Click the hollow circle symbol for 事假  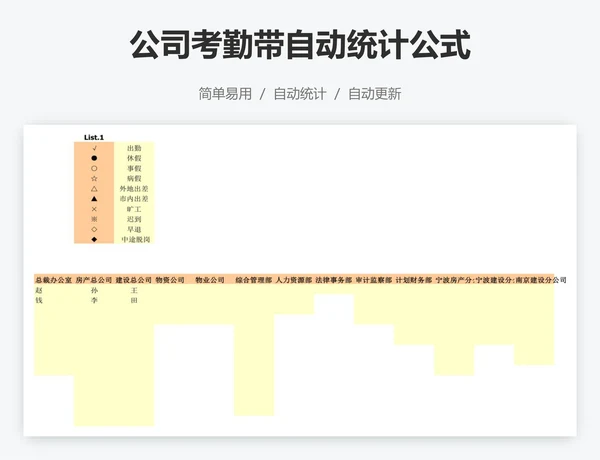(94, 168)
